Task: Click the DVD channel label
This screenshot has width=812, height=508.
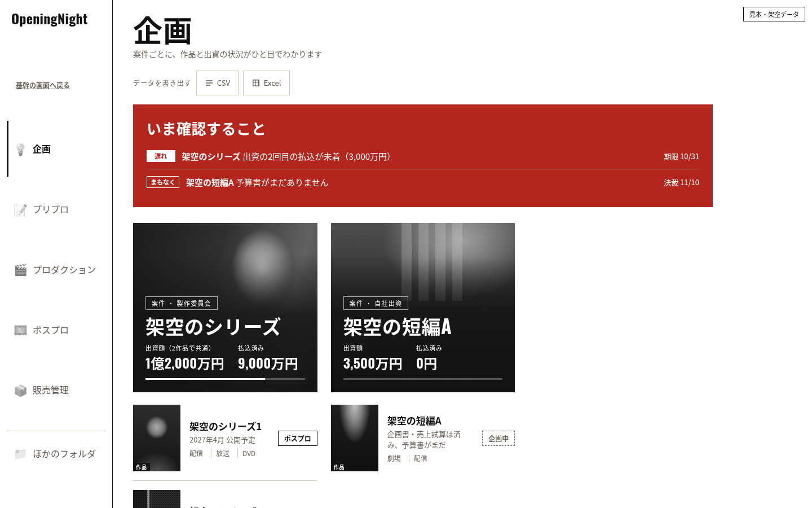Action: pos(249,454)
